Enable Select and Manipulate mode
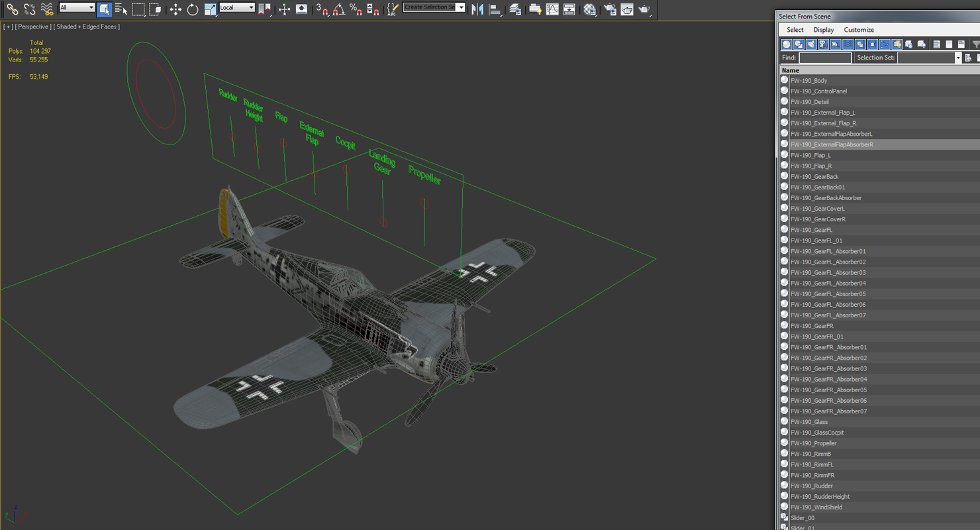Screen dimensions: 980x530 point(284,9)
